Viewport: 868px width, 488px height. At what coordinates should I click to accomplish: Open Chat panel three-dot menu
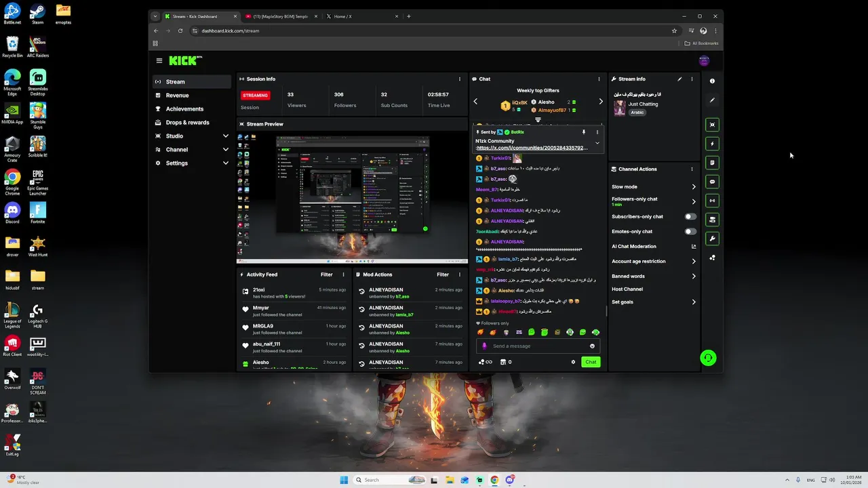pyautogui.click(x=599, y=79)
